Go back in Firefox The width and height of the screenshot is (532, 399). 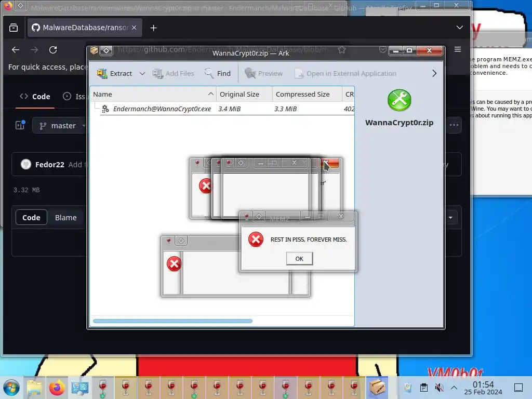click(x=16, y=49)
